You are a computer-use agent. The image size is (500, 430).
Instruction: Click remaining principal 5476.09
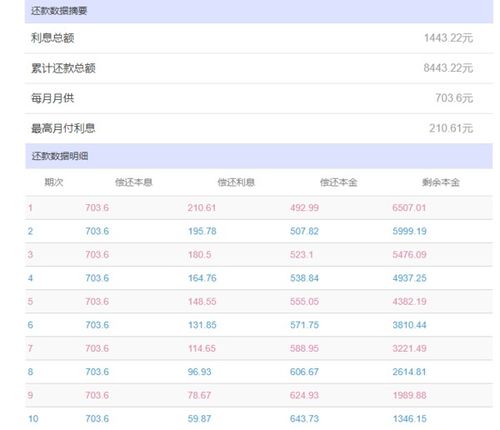pos(409,255)
